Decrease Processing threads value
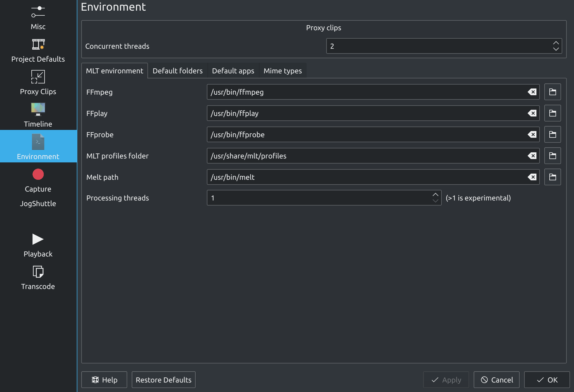The height and width of the screenshot is (392, 574). click(435, 201)
